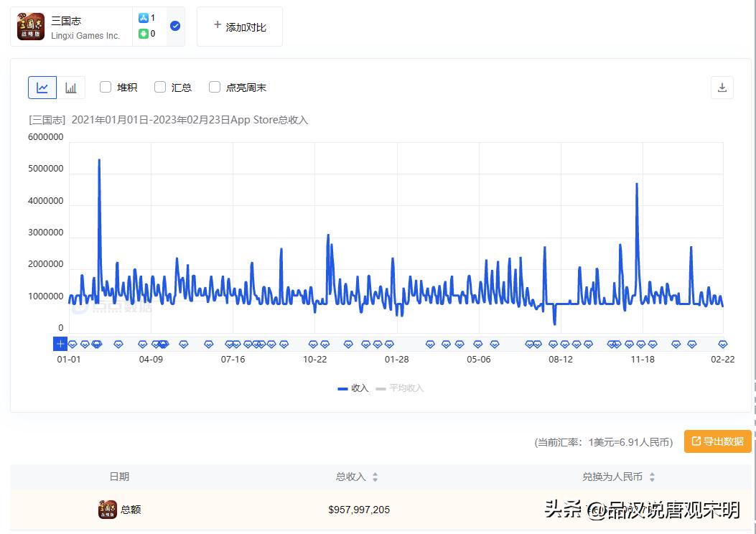Viewport: 756px width, 534px height.
Task: Click the orange 导出数据 button
Action: point(717,441)
